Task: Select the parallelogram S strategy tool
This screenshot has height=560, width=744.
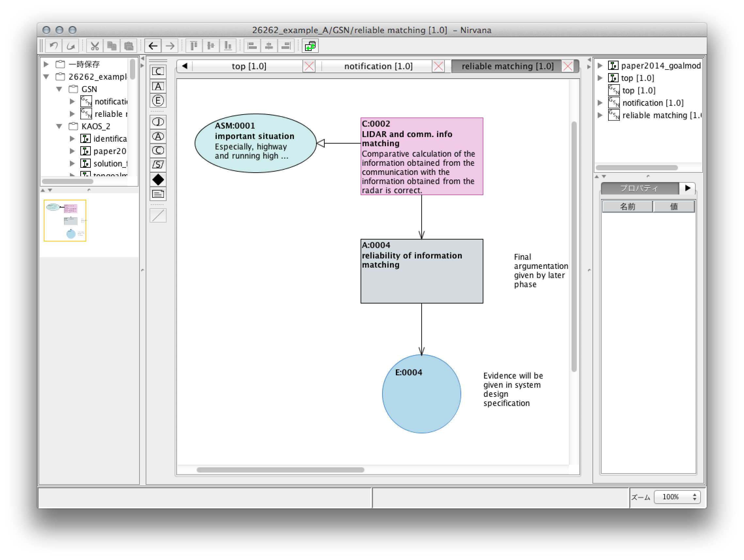Action: [x=158, y=165]
